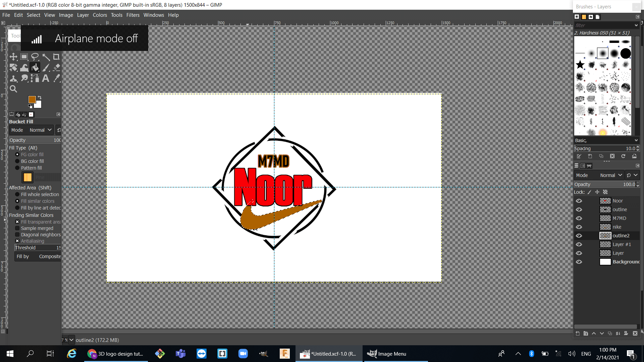
Task: Select the Rectangle Select tool
Action: point(24,57)
